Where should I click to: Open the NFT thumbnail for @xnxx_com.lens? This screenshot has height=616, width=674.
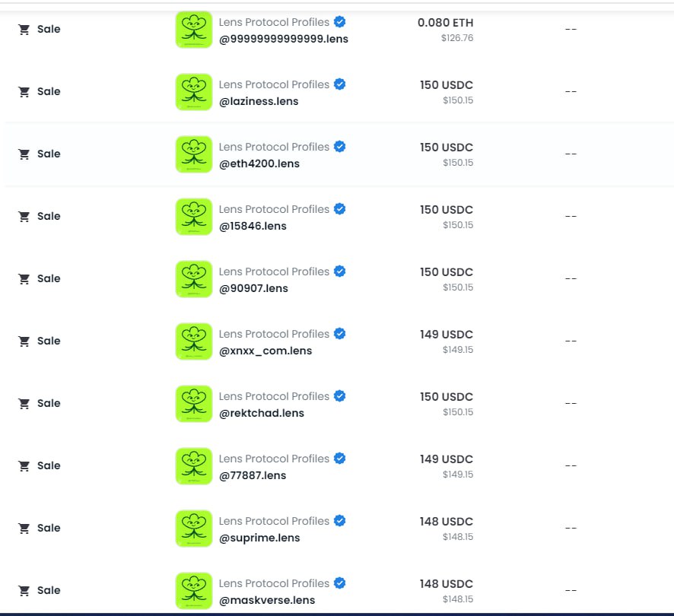194,341
